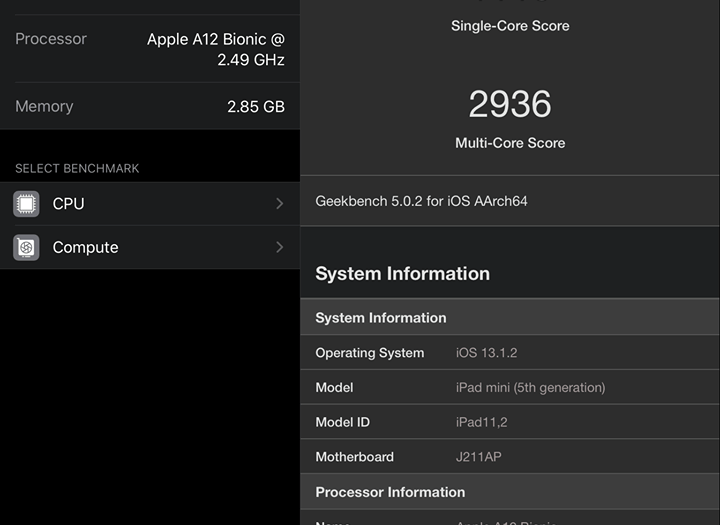Click the J211AP motherboard value
Screen dimensions: 720x525
[x=479, y=457]
